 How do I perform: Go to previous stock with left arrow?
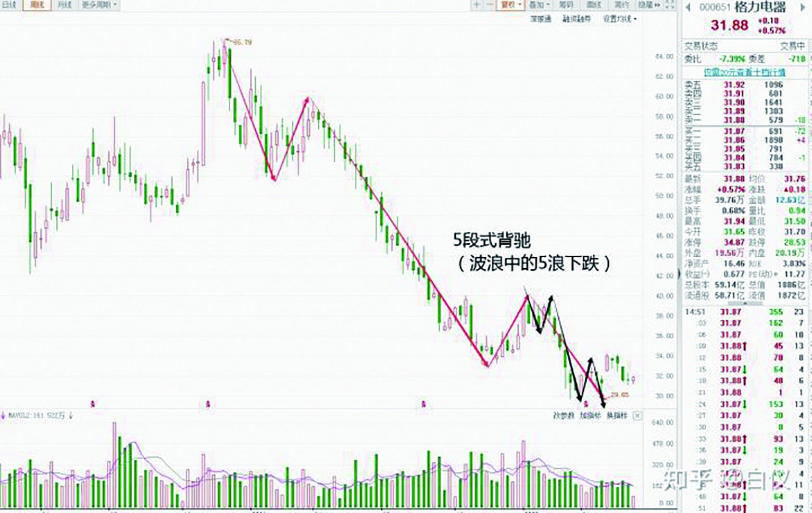688,7
